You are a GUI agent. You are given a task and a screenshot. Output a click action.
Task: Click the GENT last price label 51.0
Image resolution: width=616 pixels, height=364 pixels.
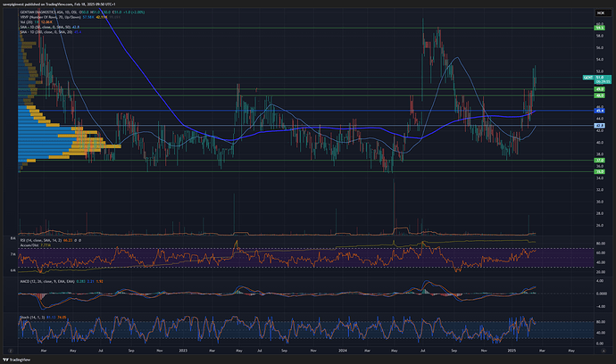click(597, 78)
